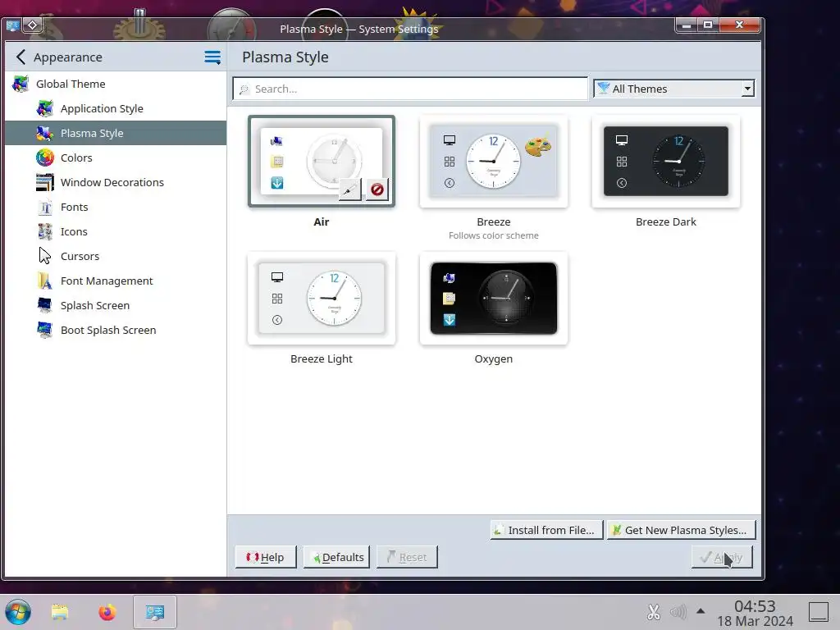This screenshot has width=840, height=630.
Task: Click the Plasma Style sidebar icon
Action: tap(45, 133)
